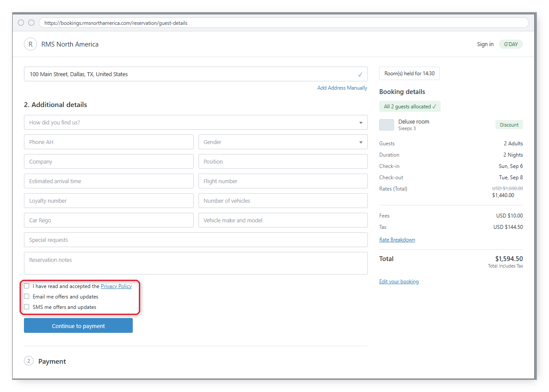Image resolution: width=549 pixels, height=392 pixels.
Task: Focus the Company field
Action: point(109,161)
